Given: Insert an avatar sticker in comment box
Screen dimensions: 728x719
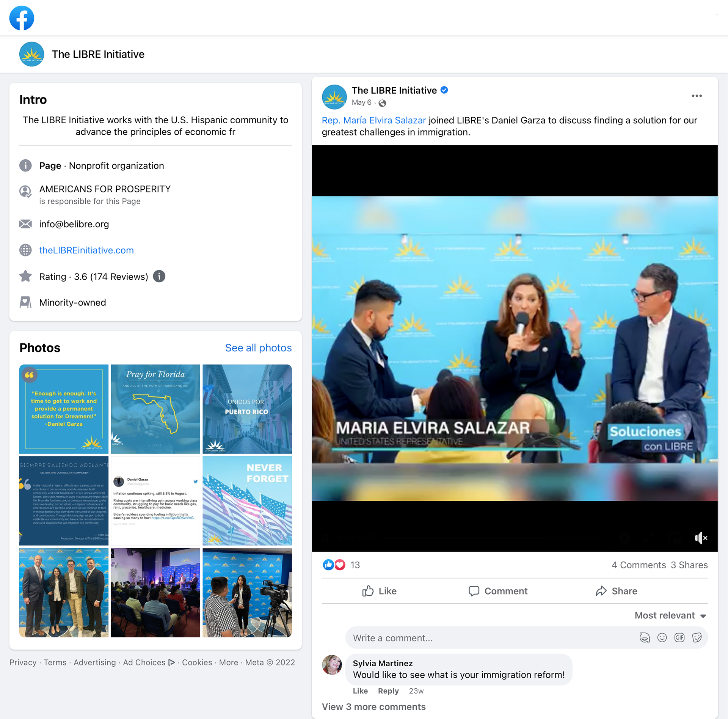Looking at the screenshot, I should pos(645,638).
